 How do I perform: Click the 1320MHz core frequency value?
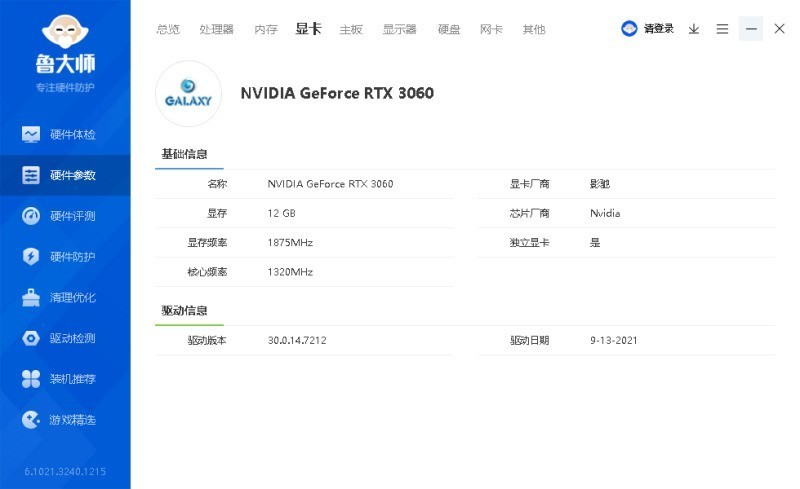tap(290, 272)
